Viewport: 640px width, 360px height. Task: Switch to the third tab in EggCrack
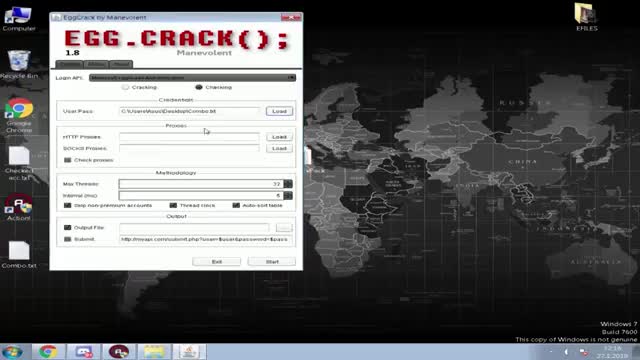point(121,64)
